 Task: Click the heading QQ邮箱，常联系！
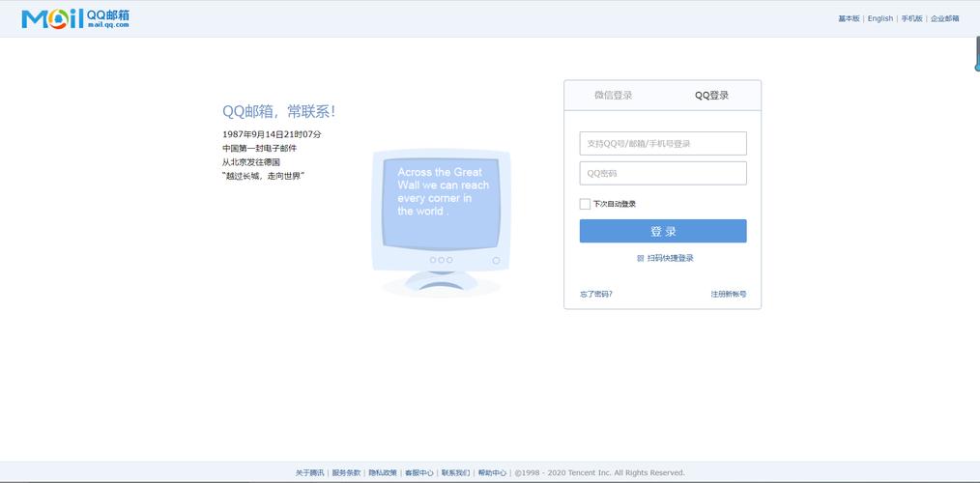[278, 112]
